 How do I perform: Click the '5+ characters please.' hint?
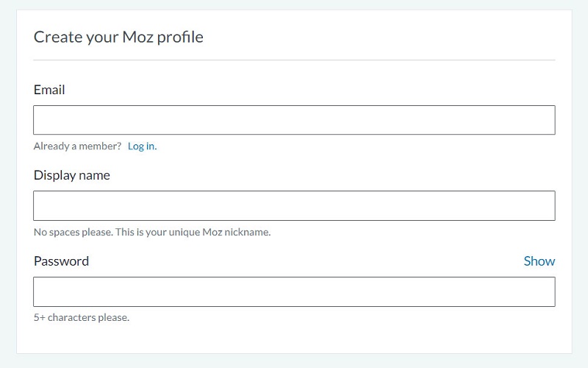82,318
